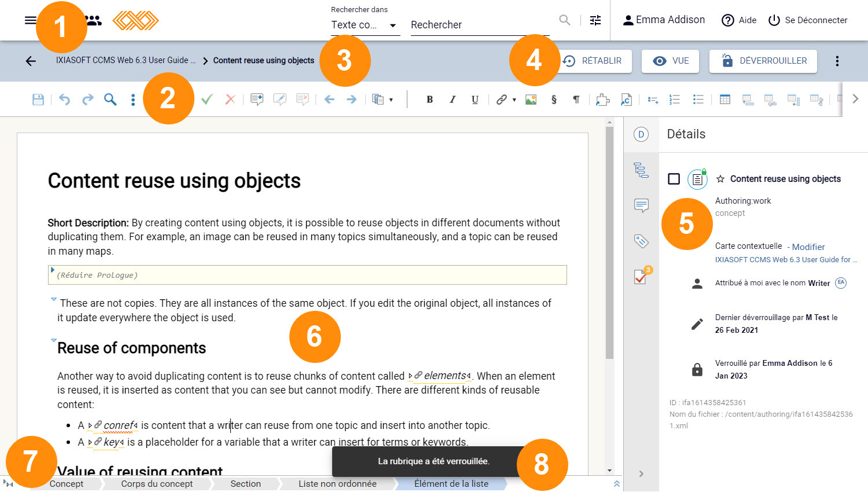This screenshot has width=868, height=492.
Task: Collapse the Reuse of components section
Action: 54,340
